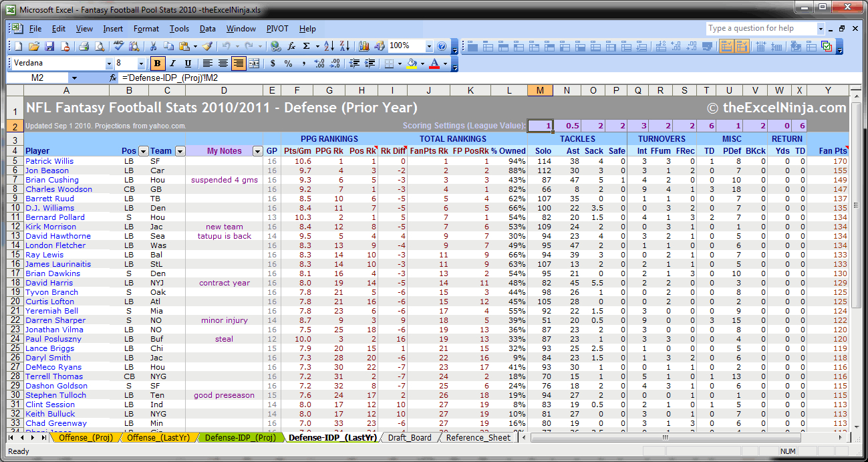The image size is (868, 462).
Task: Toggle Underline formatting
Action: coord(188,64)
